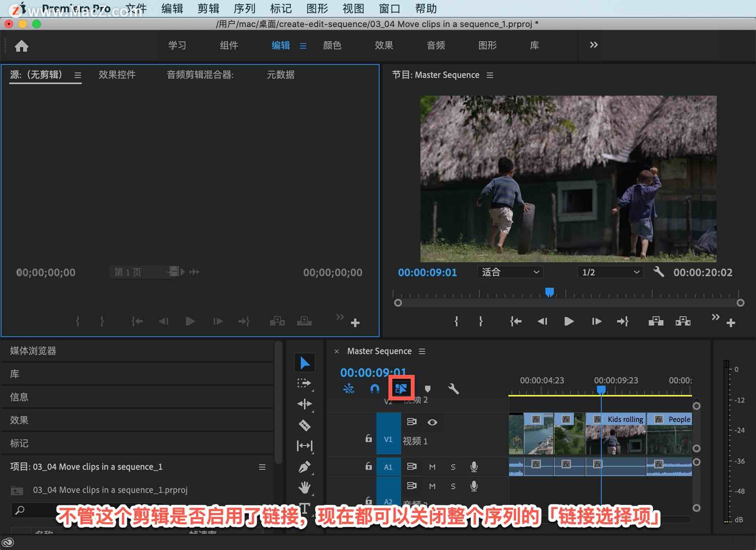
Task: Select the Pen tool
Action: coord(304,467)
